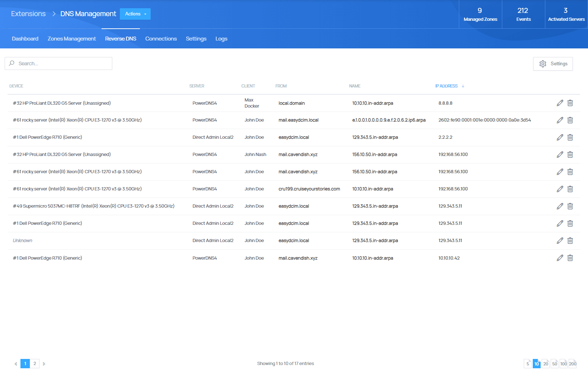Click the search magnifier icon
This screenshot has width=588, height=374.
point(12,63)
